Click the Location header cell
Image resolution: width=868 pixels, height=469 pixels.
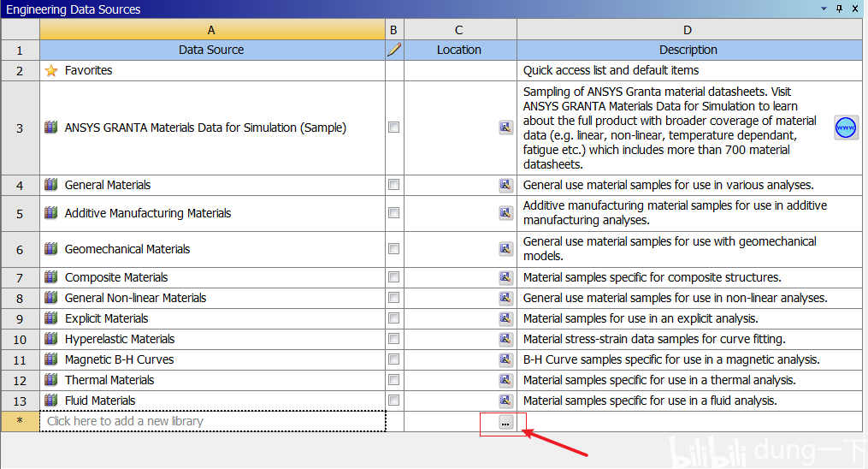click(460, 50)
